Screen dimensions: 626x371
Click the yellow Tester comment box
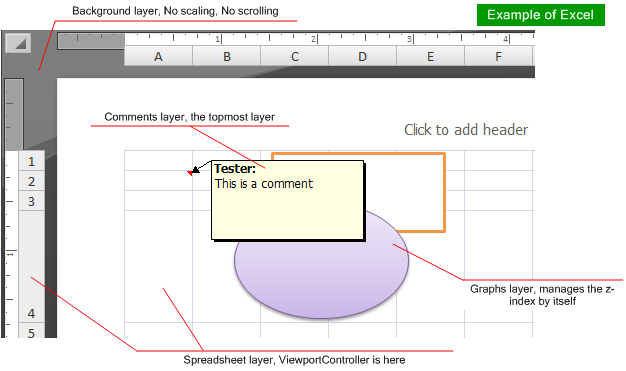[287, 200]
